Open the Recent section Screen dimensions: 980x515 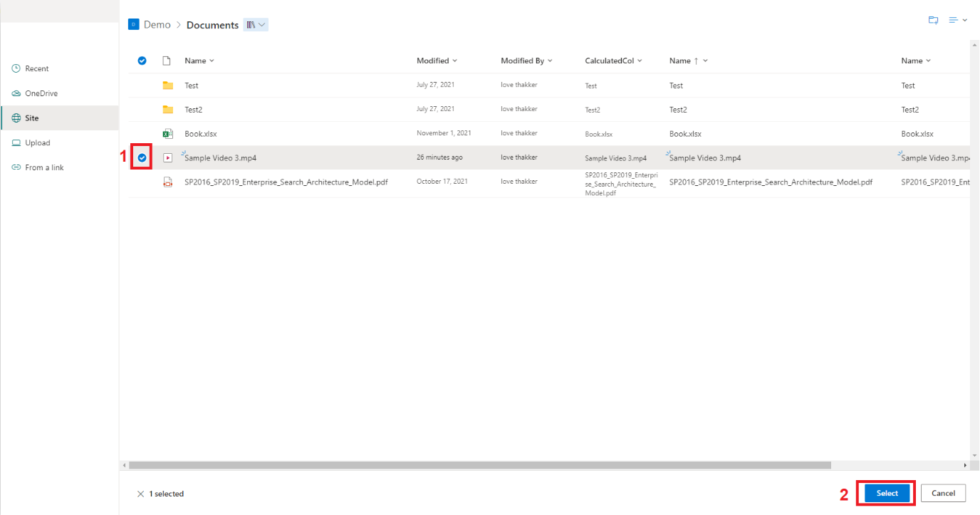(16, 68)
